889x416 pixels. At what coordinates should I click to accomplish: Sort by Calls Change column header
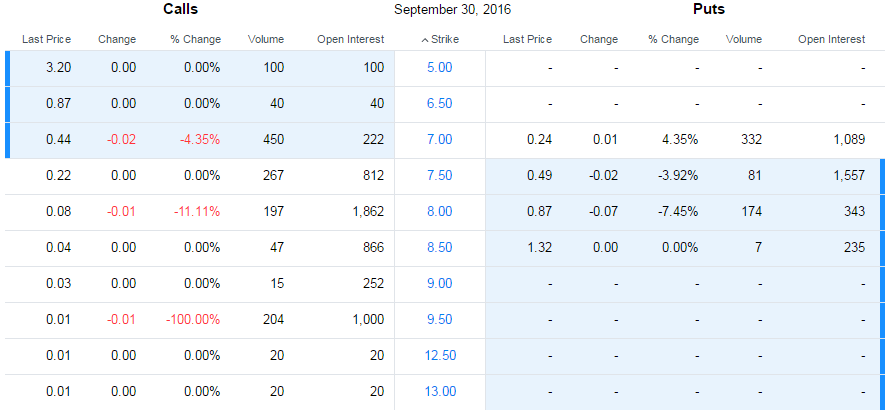tap(117, 40)
